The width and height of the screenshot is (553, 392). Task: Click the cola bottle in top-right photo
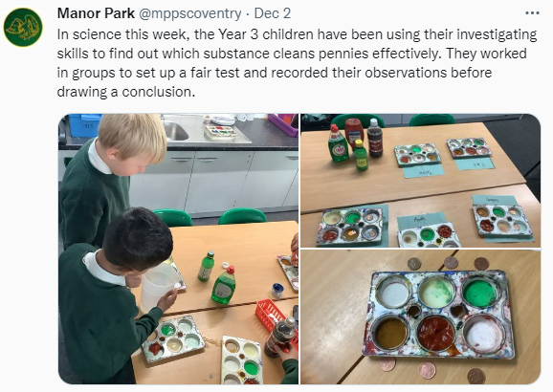(375, 138)
